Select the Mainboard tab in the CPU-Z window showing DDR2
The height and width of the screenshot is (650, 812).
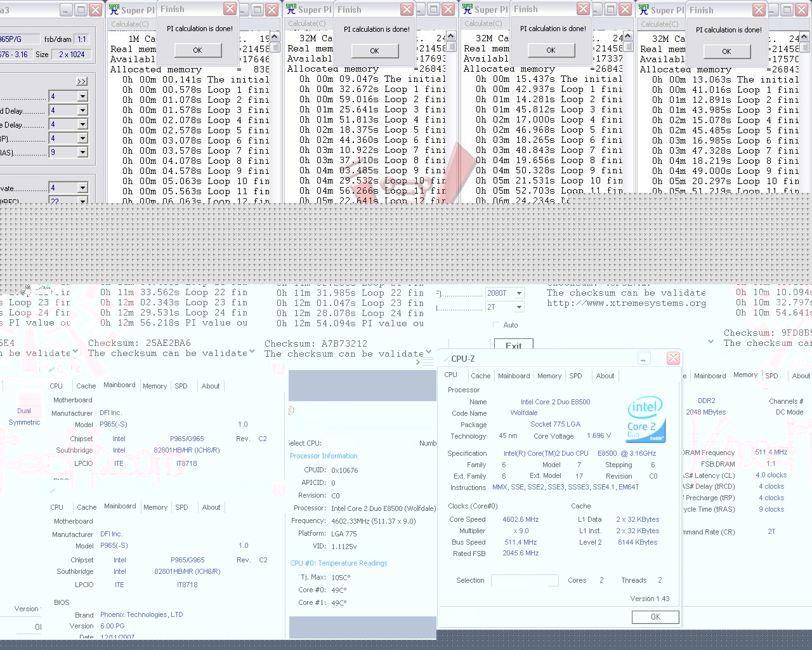click(710, 376)
